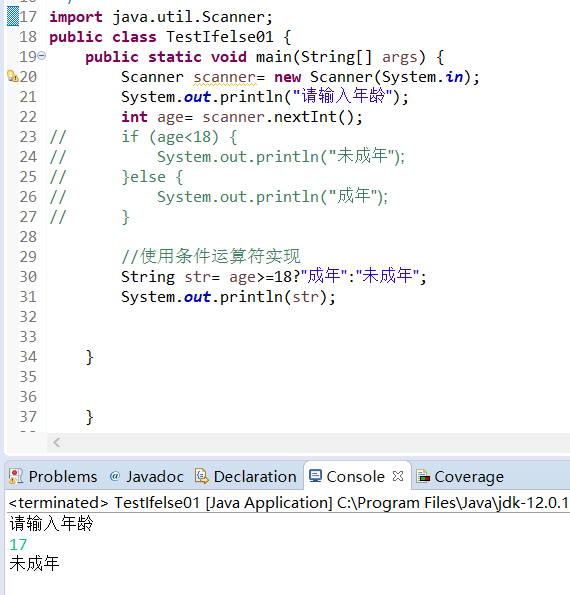Switch to the Problems tab
This screenshot has height=595, width=570.
(53, 476)
